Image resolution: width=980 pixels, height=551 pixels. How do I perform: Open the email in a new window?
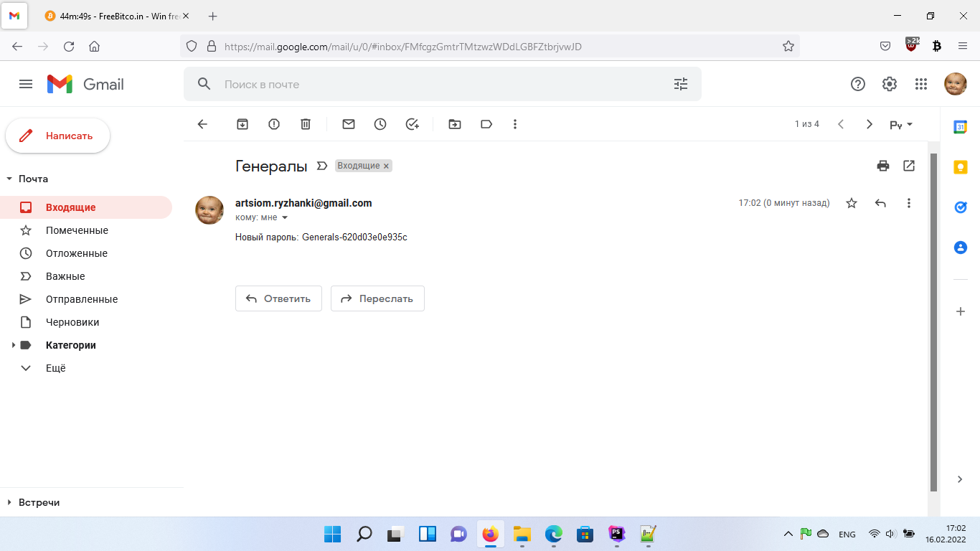tap(909, 166)
